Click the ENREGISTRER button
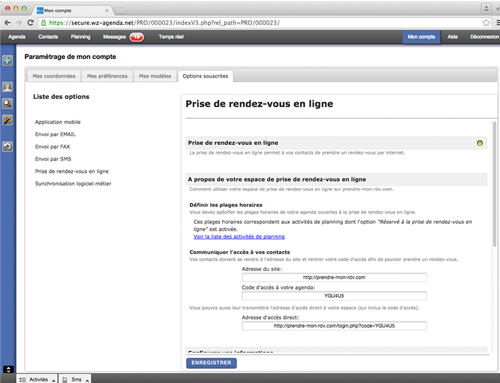This screenshot has height=383, width=500. click(x=211, y=363)
